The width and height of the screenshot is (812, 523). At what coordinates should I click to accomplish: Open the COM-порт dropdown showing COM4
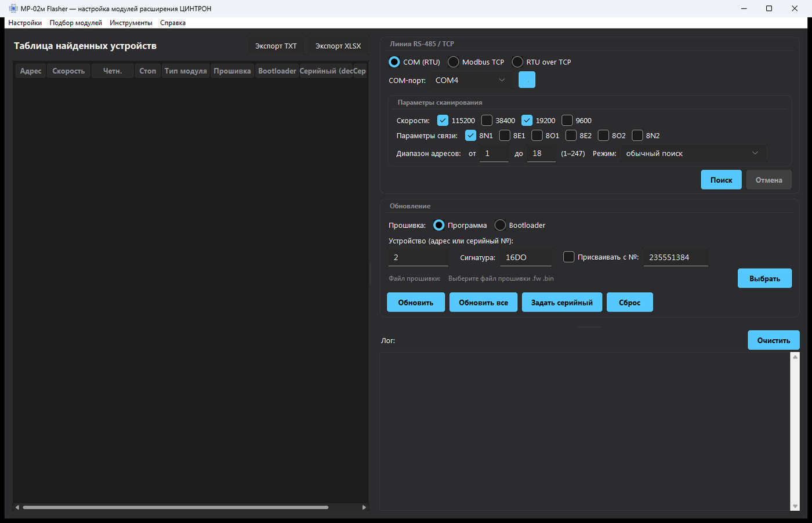point(471,80)
